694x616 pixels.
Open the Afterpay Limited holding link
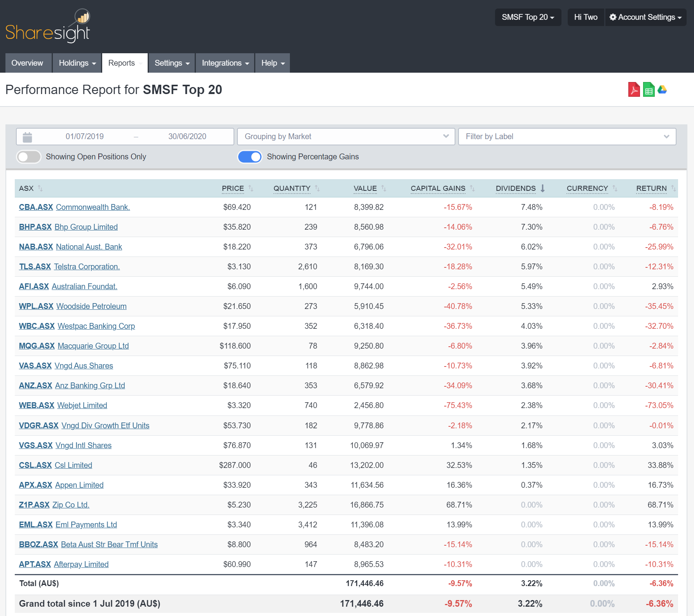(81, 564)
